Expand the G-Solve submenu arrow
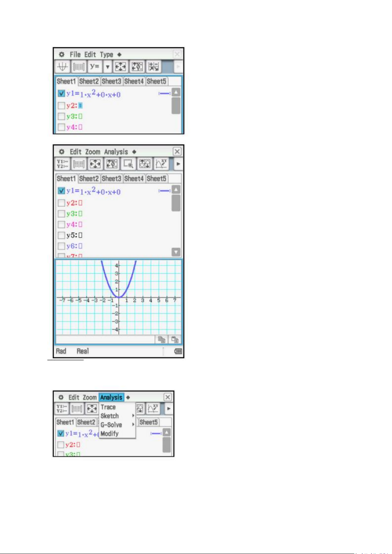Screen dimensions: 392x554 coord(133,425)
